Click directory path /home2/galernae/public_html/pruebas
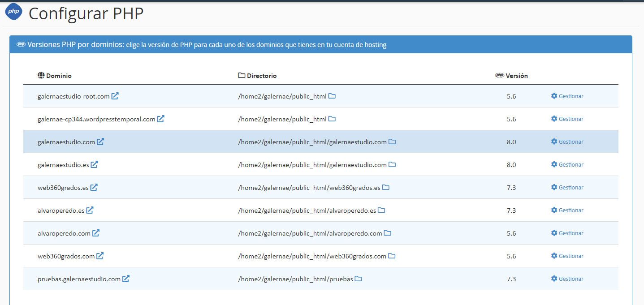 pos(295,279)
